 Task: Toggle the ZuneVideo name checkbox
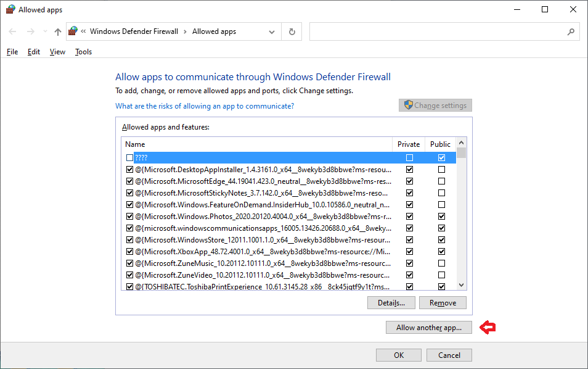point(130,275)
